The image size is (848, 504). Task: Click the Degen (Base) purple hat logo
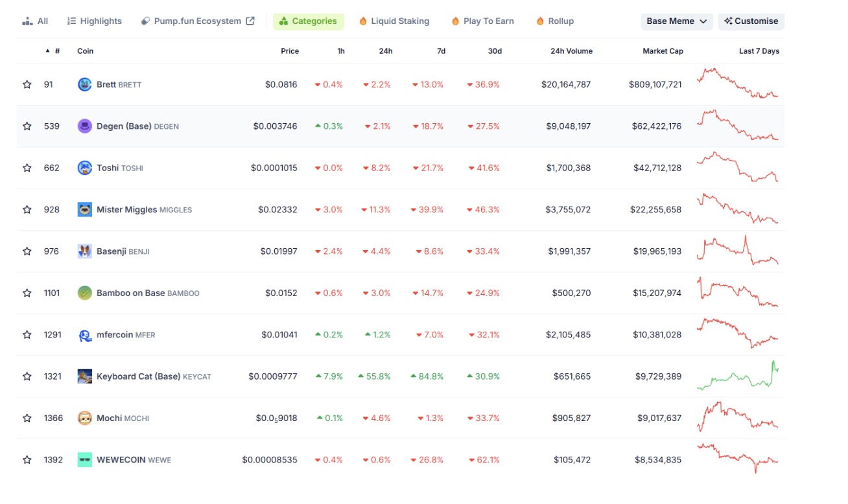tap(84, 126)
